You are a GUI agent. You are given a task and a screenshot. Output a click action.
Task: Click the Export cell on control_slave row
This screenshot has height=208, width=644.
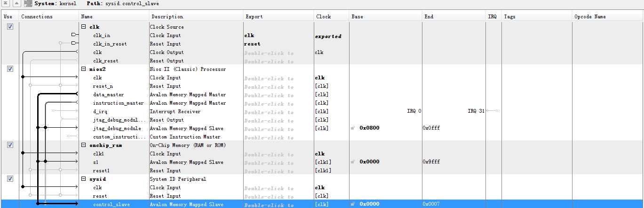[278, 204]
